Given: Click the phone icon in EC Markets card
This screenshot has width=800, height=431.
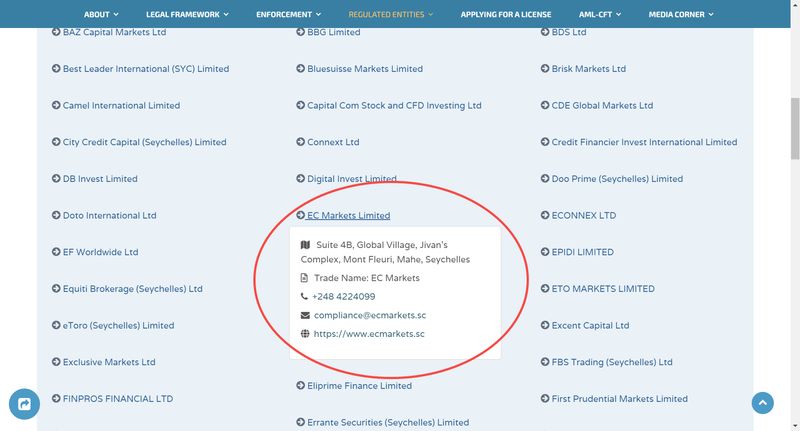Looking at the screenshot, I should pyautogui.click(x=304, y=296).
